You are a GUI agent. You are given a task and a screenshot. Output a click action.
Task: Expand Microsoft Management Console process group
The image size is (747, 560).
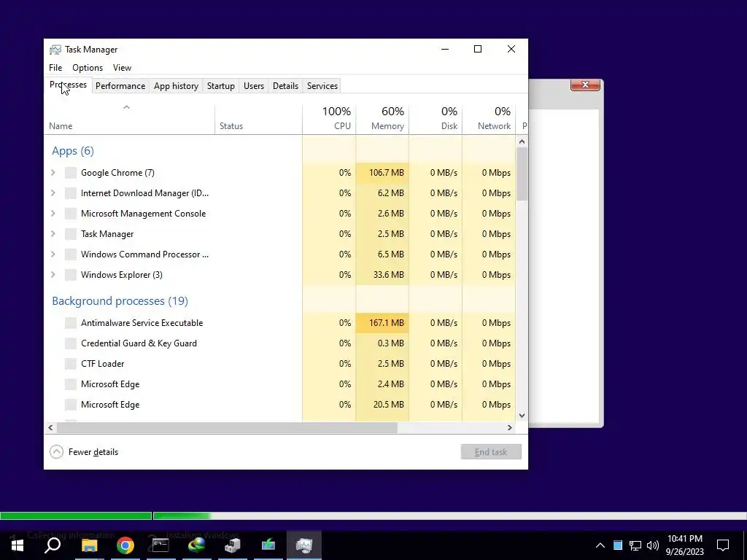[53, 214]
